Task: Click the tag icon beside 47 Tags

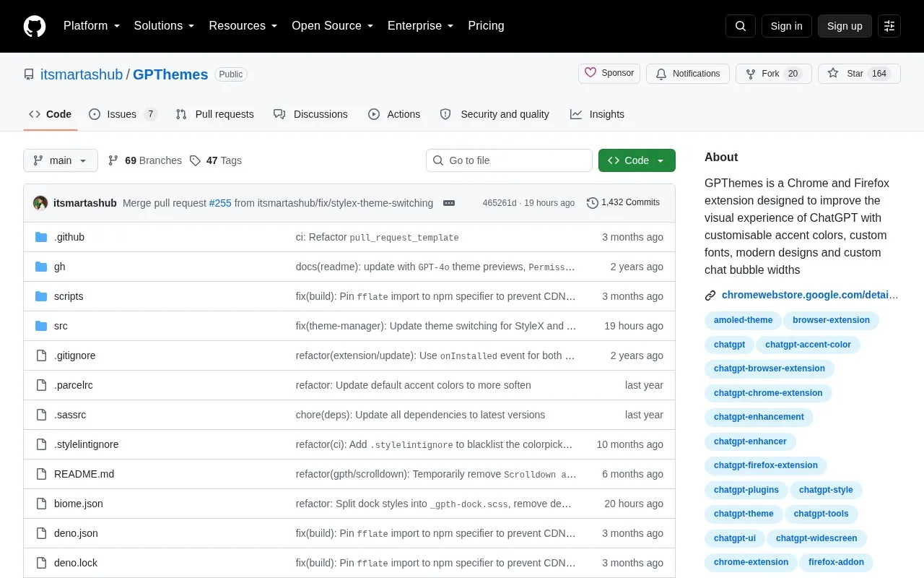Action: pos(195,160)
